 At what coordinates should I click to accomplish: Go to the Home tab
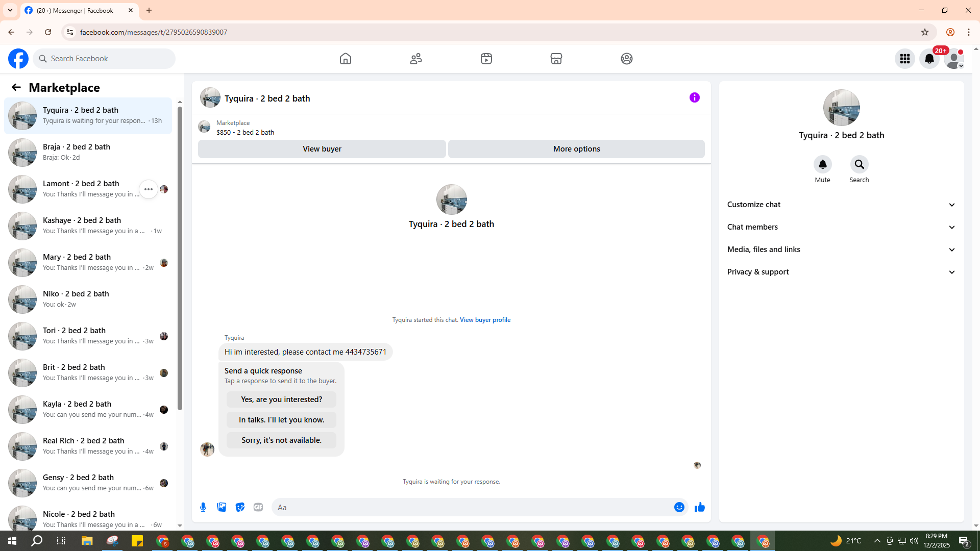(346, 59)
